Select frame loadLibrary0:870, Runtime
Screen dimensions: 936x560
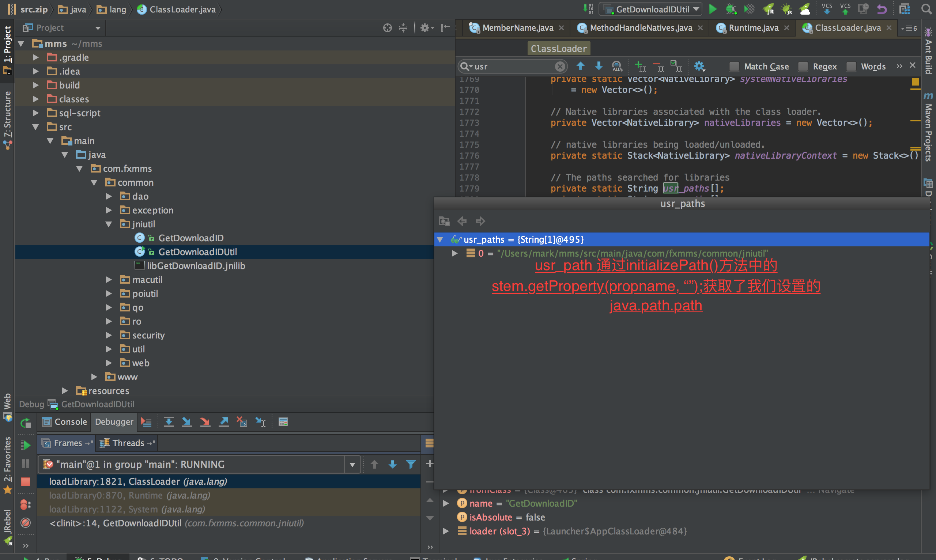[x=229, y=495]
